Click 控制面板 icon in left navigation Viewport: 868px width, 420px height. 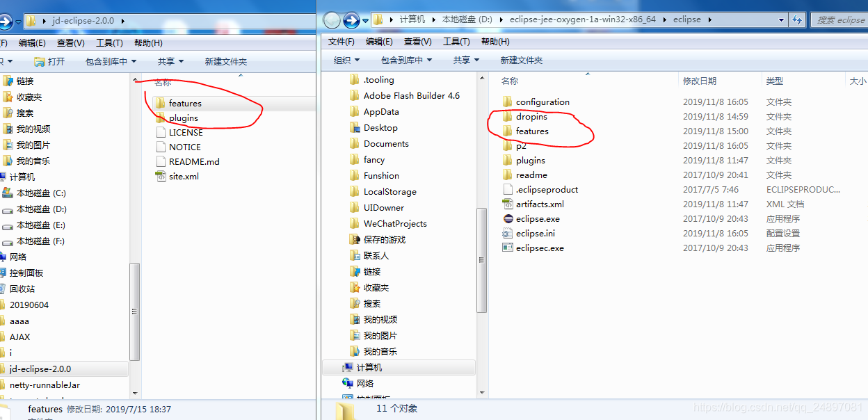(x=3, y=273)
